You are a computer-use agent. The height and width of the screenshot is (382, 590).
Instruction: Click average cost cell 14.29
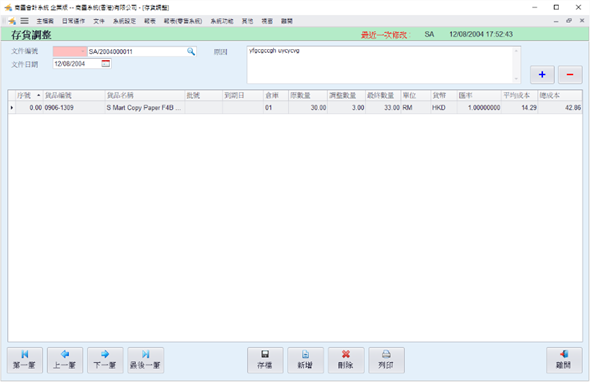coord(520,108)
